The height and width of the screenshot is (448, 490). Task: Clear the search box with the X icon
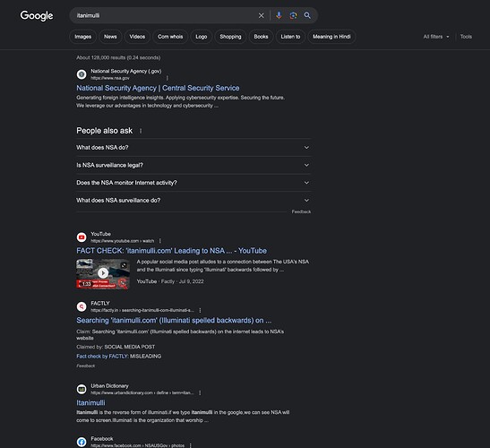262,15
